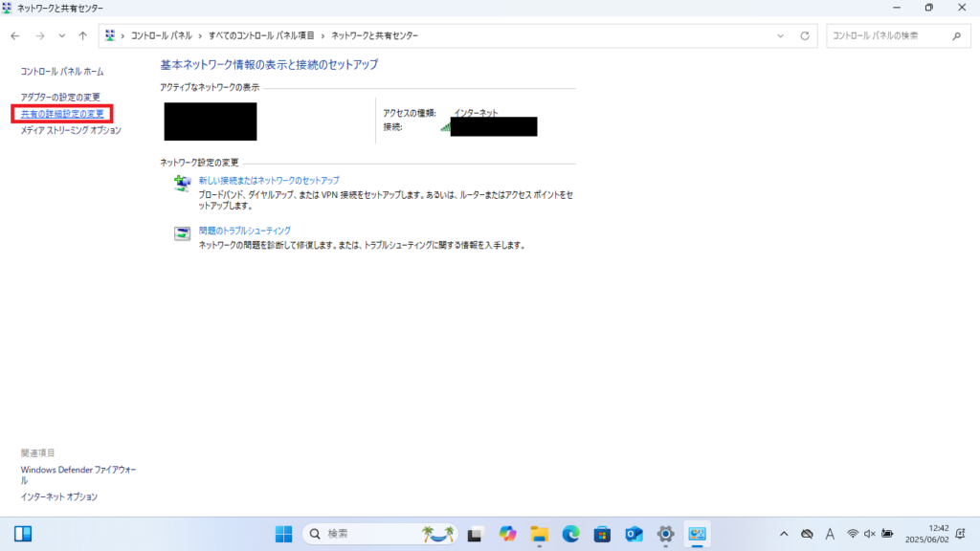Click 基本ネットワーク情報の表示と接続のセットアップ heading
The image size is (980, 551).
pyautogui.click(x=269, y=64)
